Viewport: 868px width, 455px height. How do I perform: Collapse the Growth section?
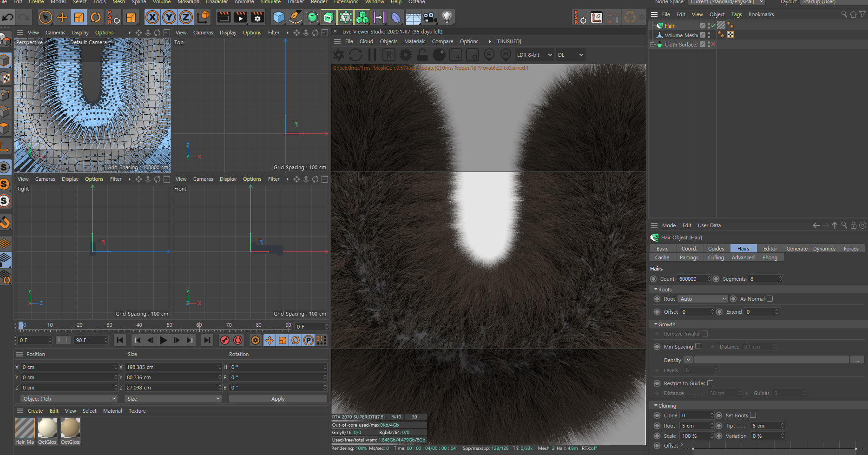pos(656,324)
